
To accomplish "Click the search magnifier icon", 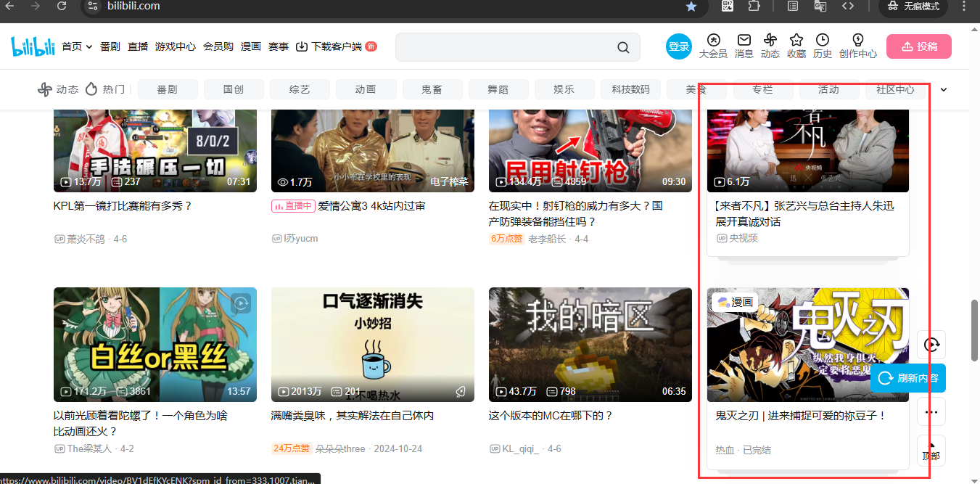I will (x=623, y=47).
